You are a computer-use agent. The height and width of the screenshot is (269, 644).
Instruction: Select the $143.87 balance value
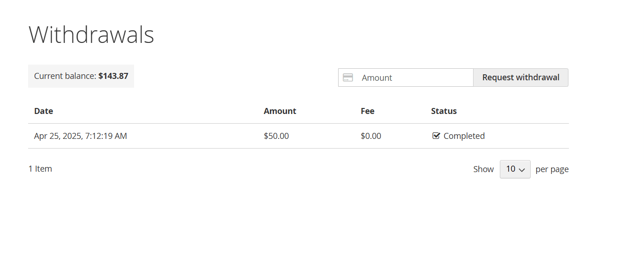(113, 76)
